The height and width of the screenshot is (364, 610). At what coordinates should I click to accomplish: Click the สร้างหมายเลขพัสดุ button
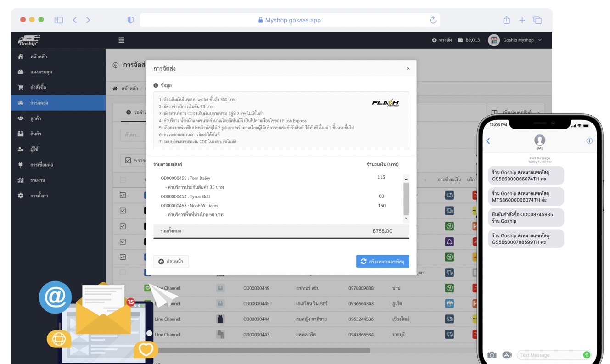point(382,261)
